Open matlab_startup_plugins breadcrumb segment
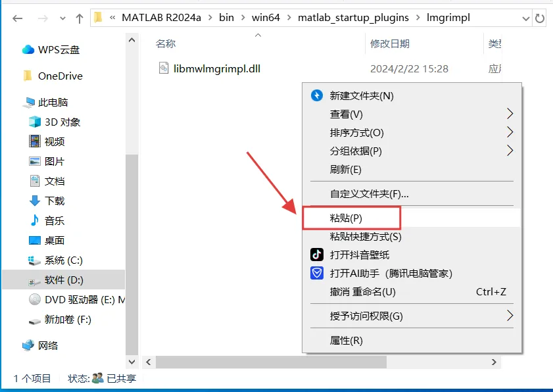The image size is (553, 392). tap(353, 17)
